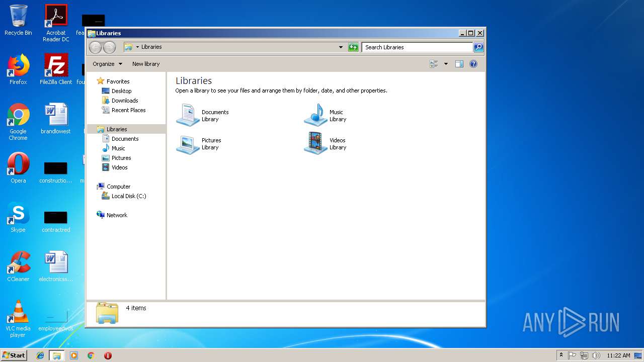Click Windows Explorer taskbar button

57,355
